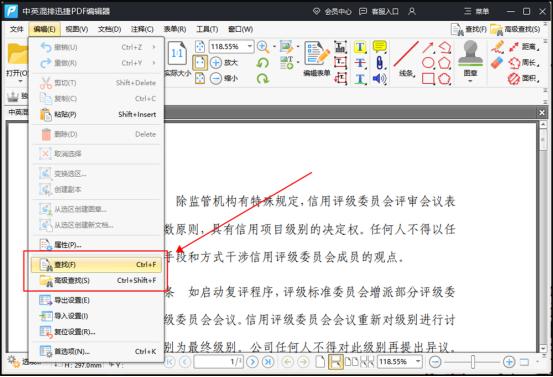This screenshot has height=377, width=553.
Task: Expand the 撤销 undo history submenu arrow
Action: tap(154, 47)
